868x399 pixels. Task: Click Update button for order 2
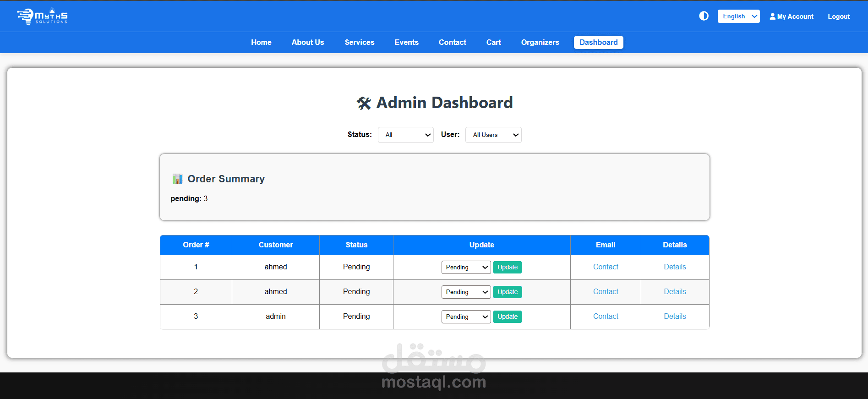[x=508, y=292]
